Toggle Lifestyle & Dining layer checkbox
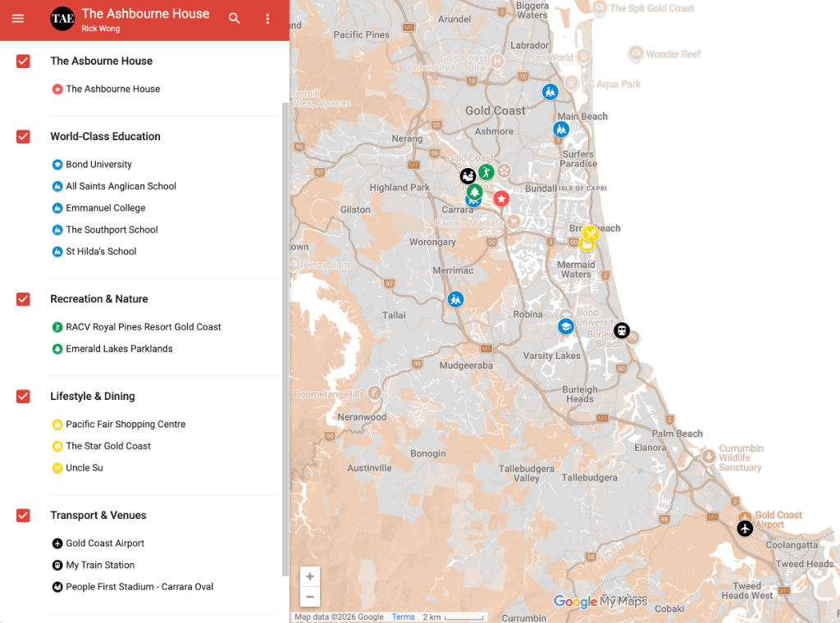The height and width of the screenshot is (623, 840). pos(23,397)
